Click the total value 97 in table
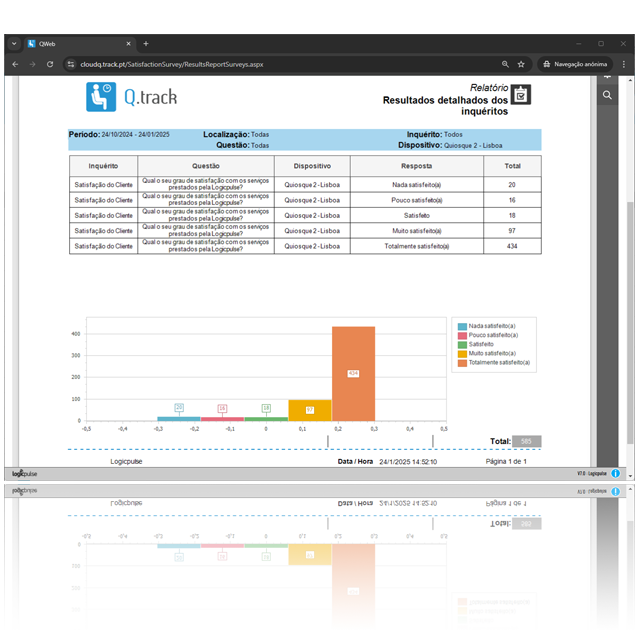 (512, 231)
